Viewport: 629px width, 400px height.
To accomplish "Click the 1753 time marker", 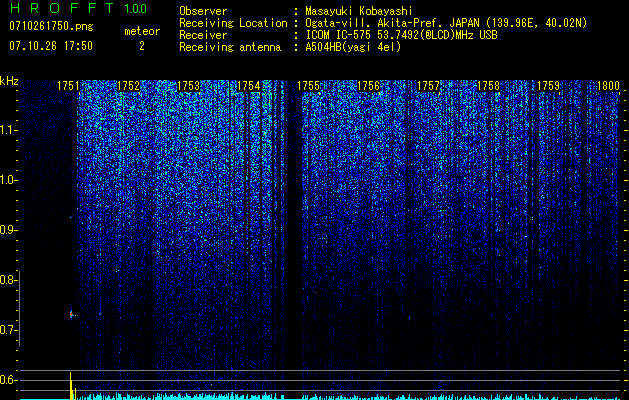I will pyautogui.click(x=188, y=86).
